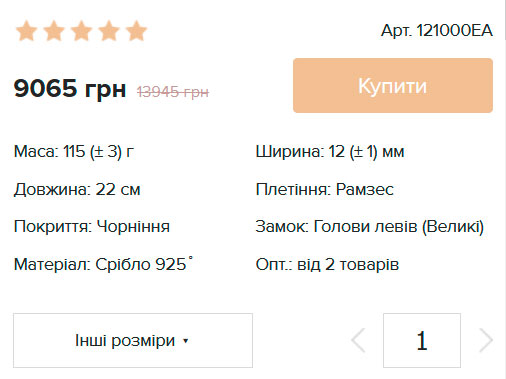Viewport: 506px width, 379px height.
Task: Click the 9065 грн current price
Action: click(70, 89)
